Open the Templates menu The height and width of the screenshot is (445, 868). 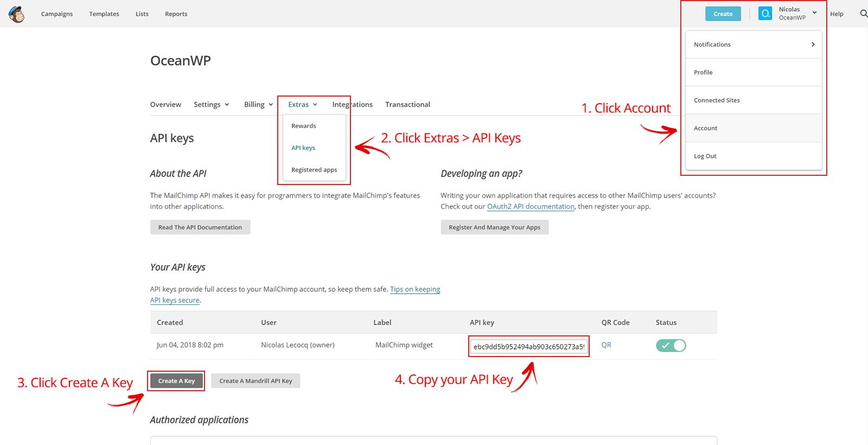(x=104, y=14)
